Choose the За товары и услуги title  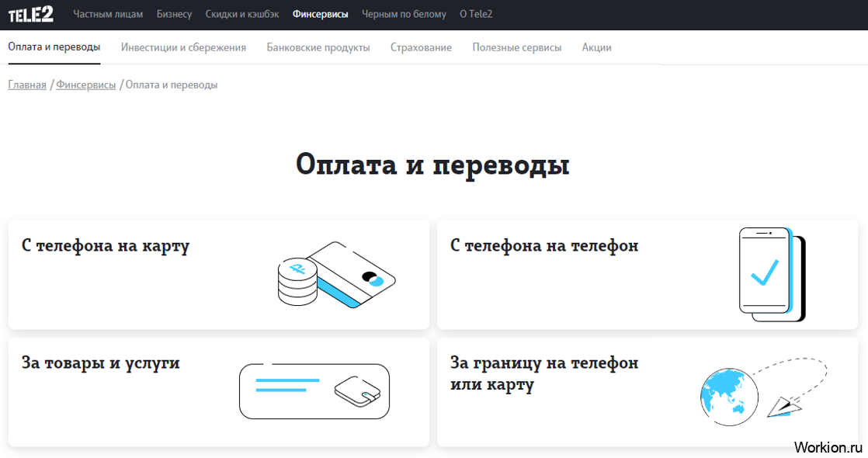pyautogui.click(x=101, y=363)
